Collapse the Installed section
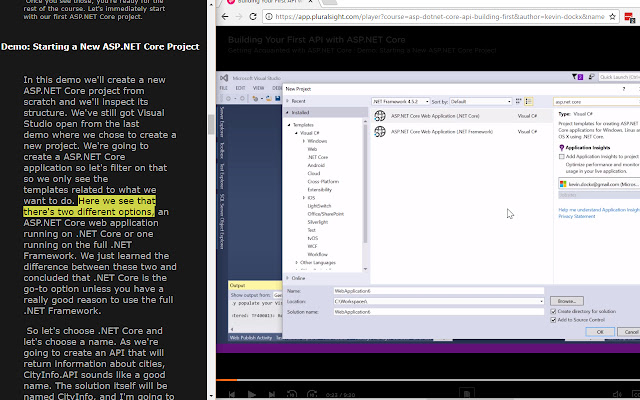Screen dimensions: 640x400 point(288,112)
